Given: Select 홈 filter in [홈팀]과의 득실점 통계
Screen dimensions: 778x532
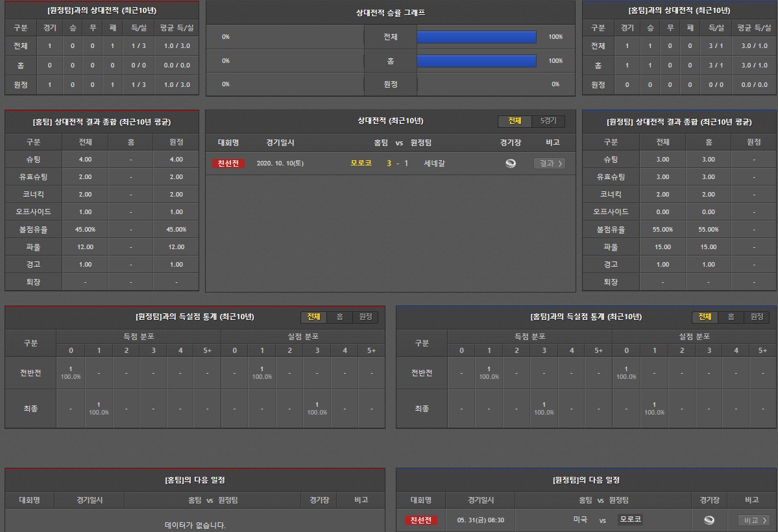Looking at the screenshot, I should tap(731, 317).
